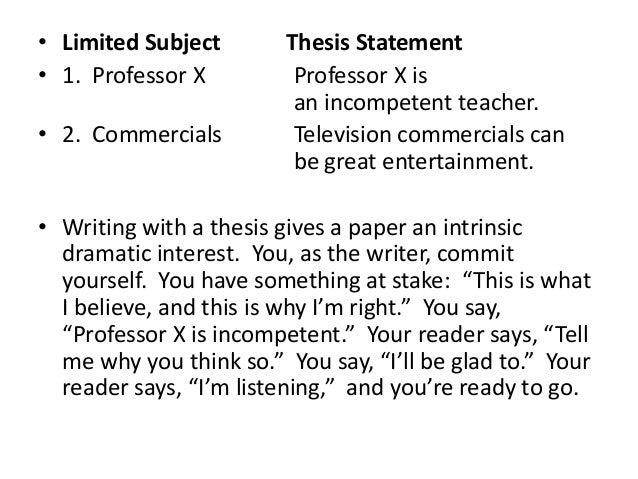Click the bullet before '2. Commercials'

coord(42,133)
